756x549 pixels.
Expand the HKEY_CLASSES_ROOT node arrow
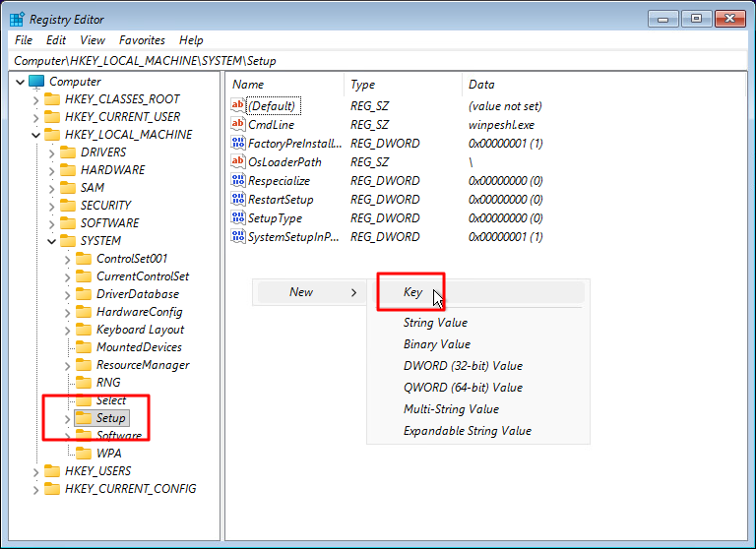(x=36, y=99)
